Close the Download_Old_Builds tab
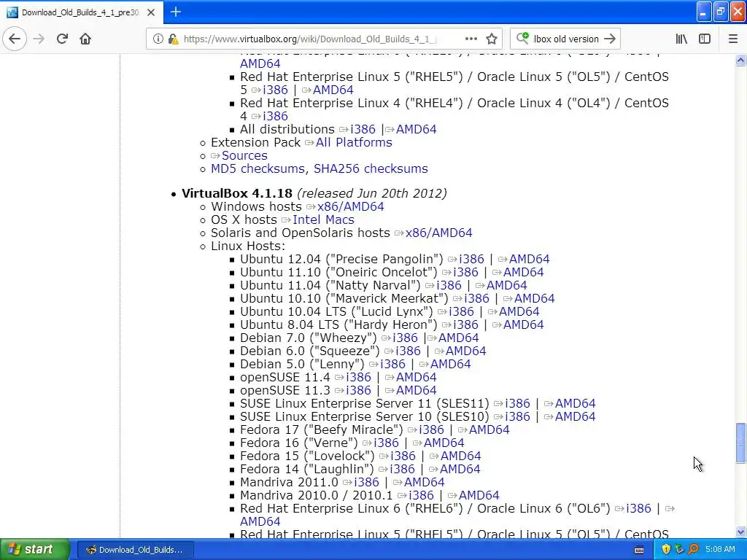Image resolution: width=747 pixels, height=560 pixels. pos(151,12)
